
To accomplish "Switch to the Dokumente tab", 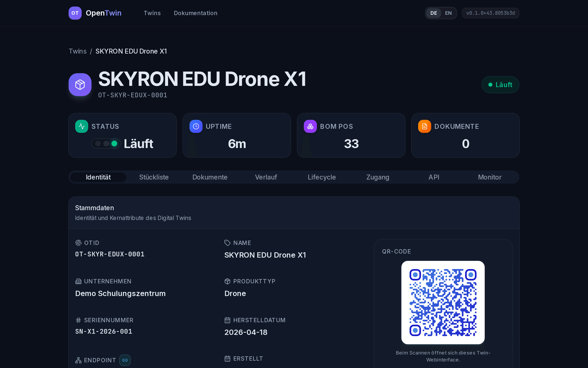I will click(210, 177).
